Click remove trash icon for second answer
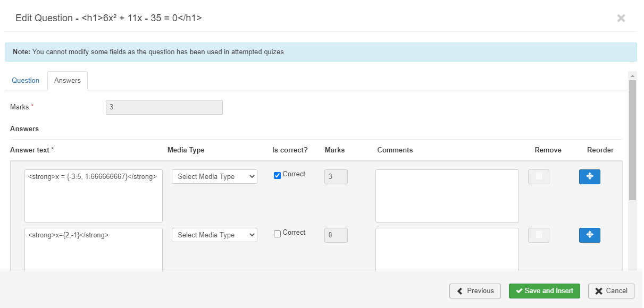The width and height of the screenshot is (644, 308). [x=538, y=235]
